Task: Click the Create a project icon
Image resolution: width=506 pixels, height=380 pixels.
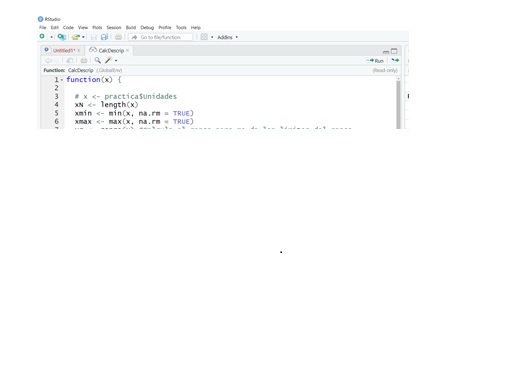Action: point(62,37)
